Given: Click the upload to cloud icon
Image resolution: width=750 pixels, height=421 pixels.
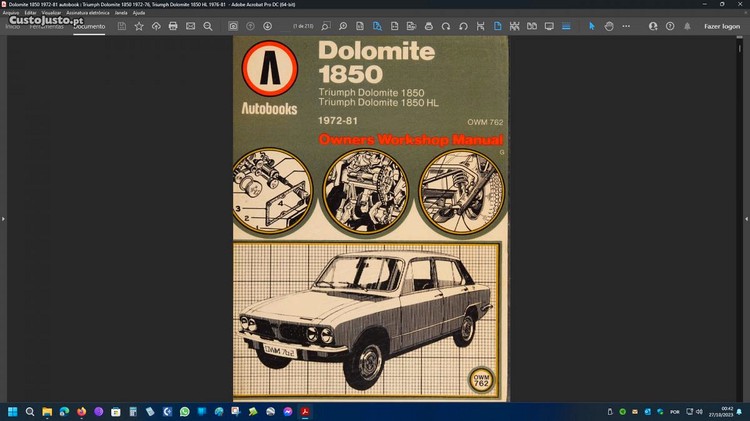Looking at the screenshot, I should click(156, 26).
